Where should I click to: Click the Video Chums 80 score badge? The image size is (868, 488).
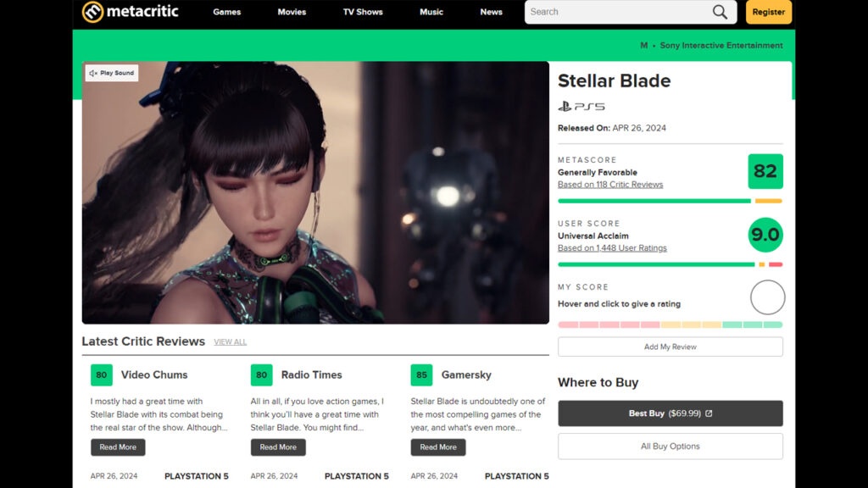point(101,374)
